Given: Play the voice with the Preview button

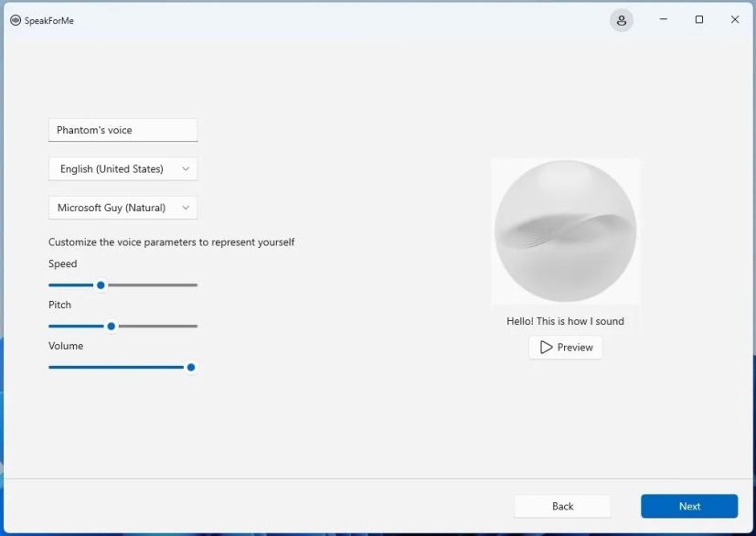Looking at the screenshot, I should pos(566,348).
